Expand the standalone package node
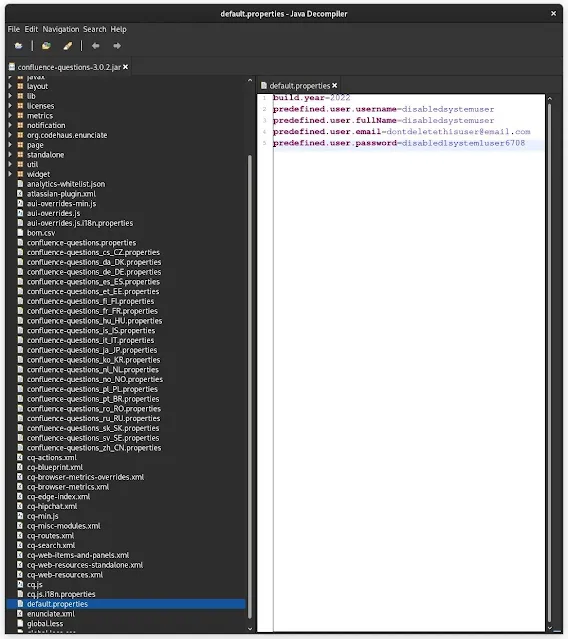 click(10, 154)
